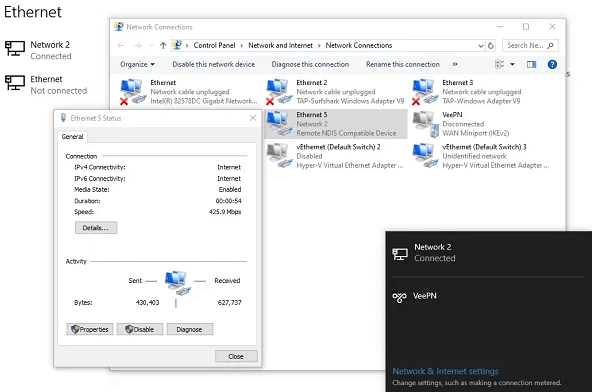Refresh the Network Connections address bar

491,45
